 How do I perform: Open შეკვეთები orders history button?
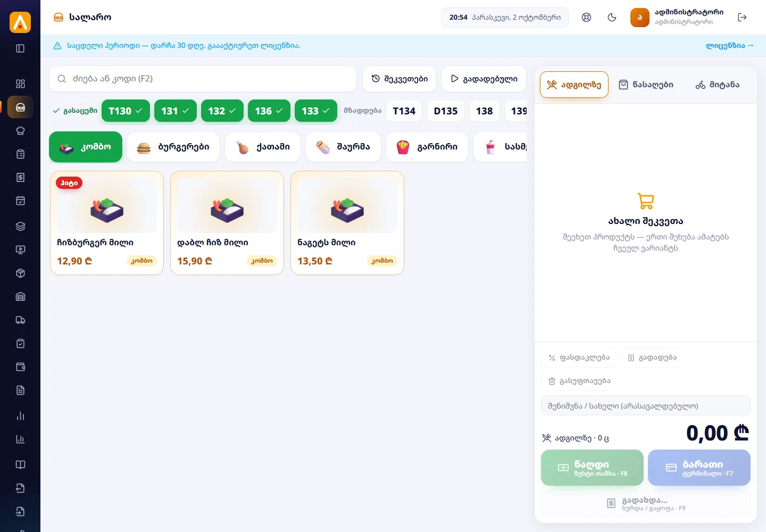399,79
